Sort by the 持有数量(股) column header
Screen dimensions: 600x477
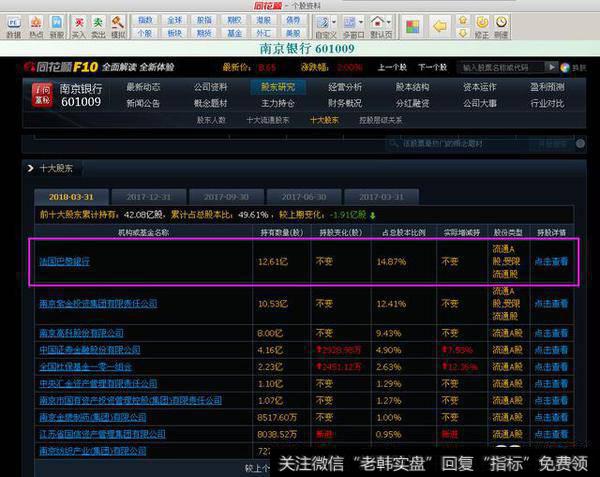click(282, 232)
